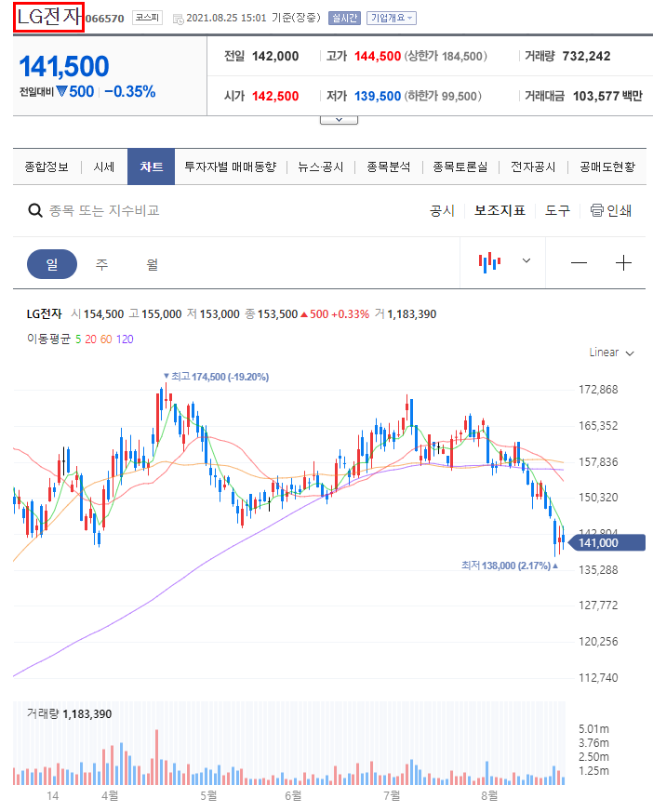Click the 141,000 current price marker
Image resolution: width=653 pixels, height=812 pixels.
606,542
